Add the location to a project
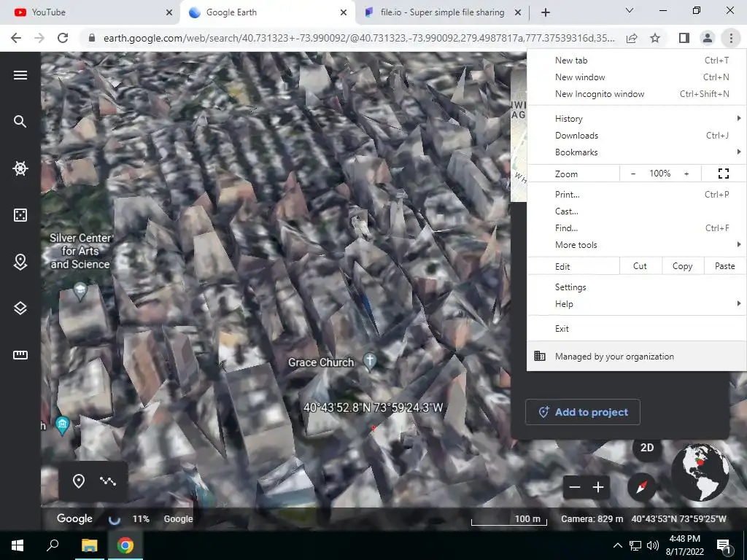This screenshot has width=747, height=560. [583, 412]
